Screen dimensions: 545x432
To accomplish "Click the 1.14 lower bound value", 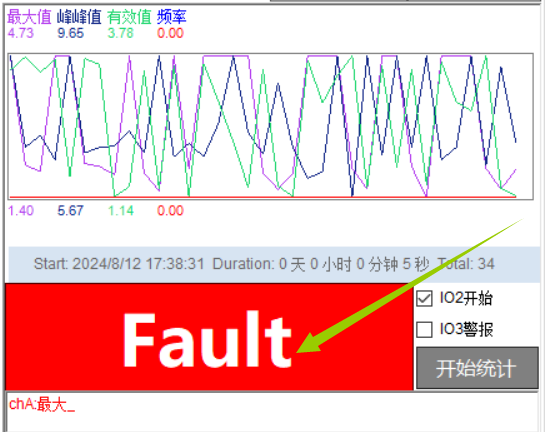I will tap(121, 211).
